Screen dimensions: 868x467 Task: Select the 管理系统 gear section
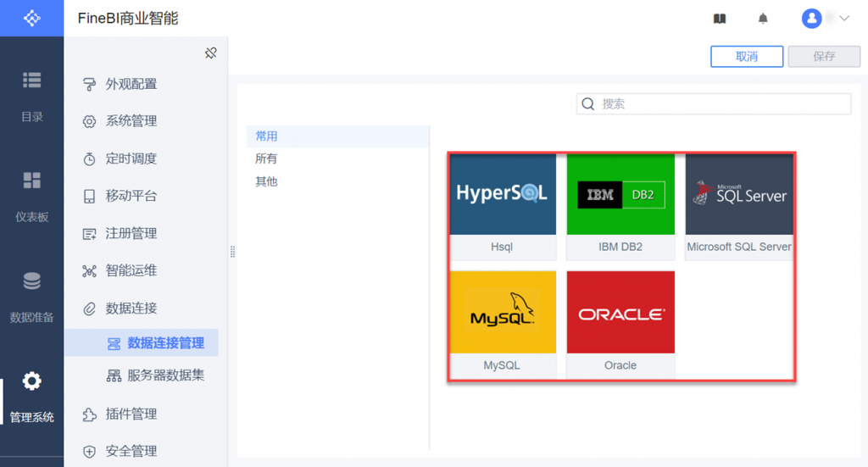(x=31, y=396)
